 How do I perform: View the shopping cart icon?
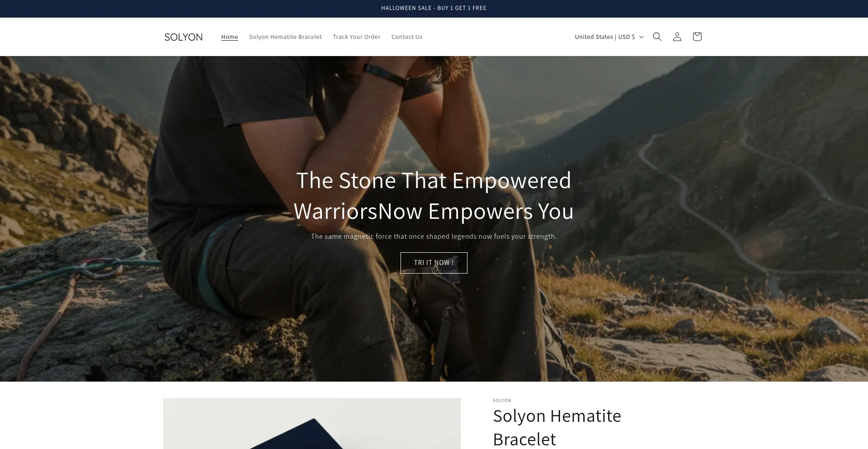tap(697, 37)
